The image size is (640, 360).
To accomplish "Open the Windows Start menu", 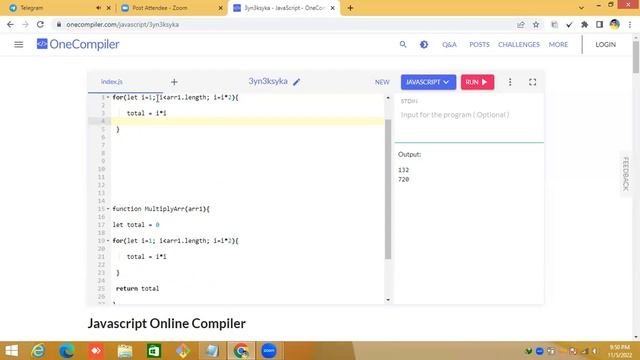I will 11,351.
